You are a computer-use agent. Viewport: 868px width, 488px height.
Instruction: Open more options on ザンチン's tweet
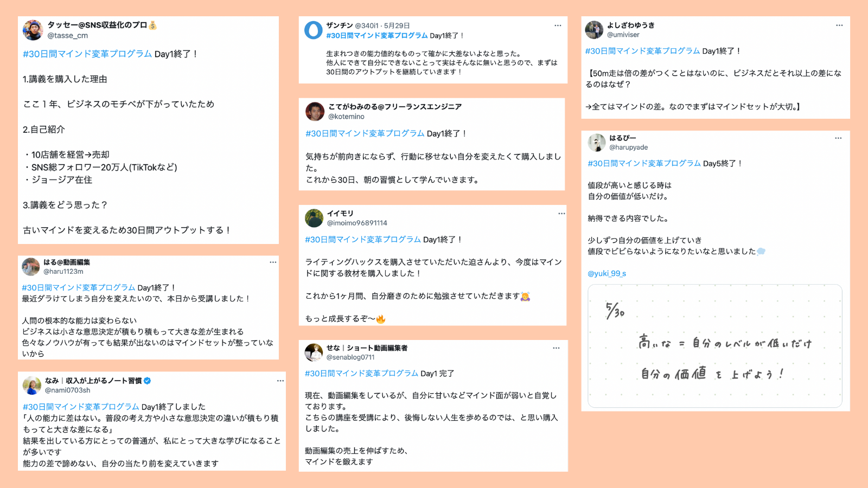[x=557, y=25]
